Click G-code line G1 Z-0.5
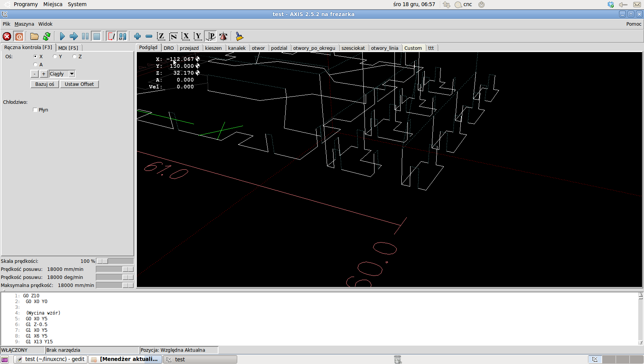 36,325
